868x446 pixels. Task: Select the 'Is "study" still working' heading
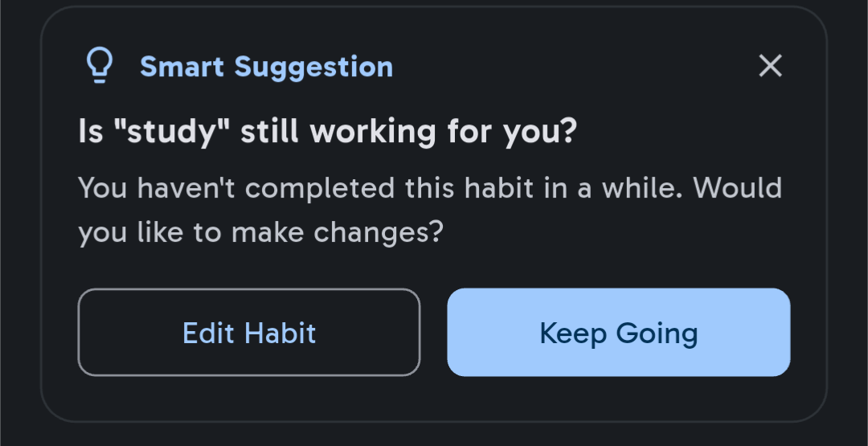click(328, 131)
